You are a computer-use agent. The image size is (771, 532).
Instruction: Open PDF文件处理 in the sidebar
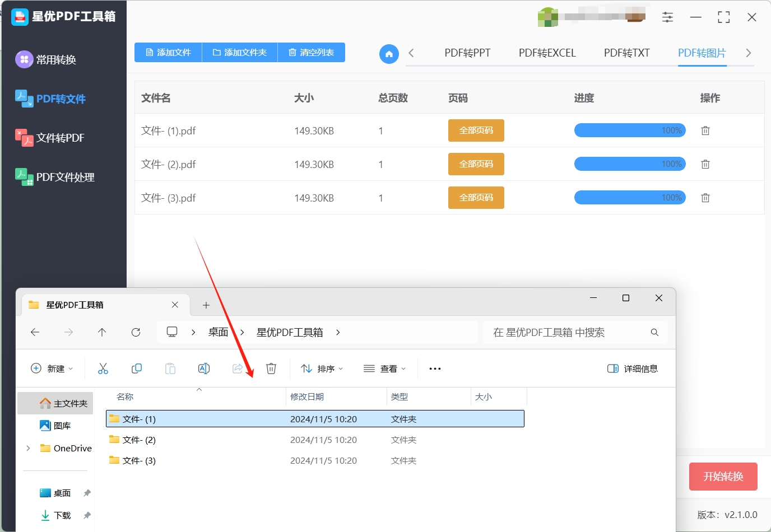tap(55, 177)
